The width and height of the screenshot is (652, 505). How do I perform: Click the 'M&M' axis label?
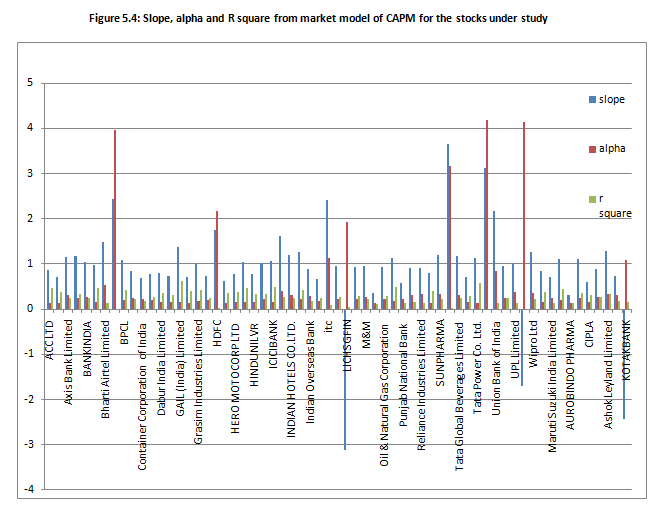tap(366, 334)
